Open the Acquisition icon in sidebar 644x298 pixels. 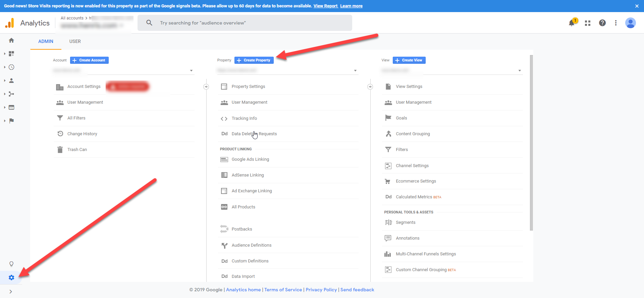(11, 94)
